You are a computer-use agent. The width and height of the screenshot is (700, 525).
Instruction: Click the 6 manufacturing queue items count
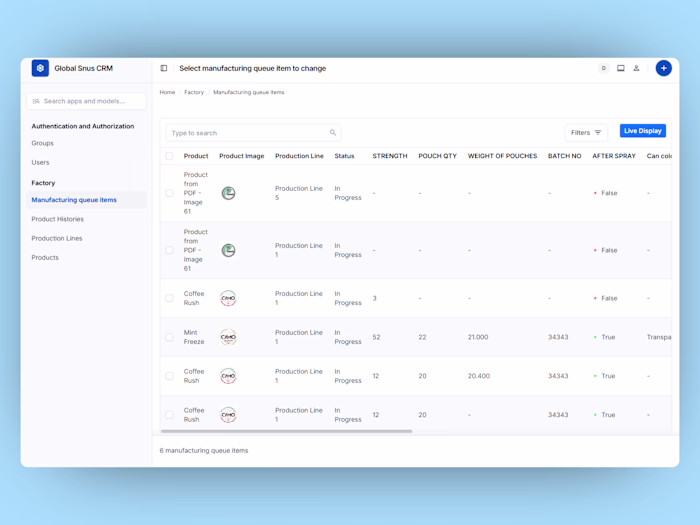(x=204, y=450)
